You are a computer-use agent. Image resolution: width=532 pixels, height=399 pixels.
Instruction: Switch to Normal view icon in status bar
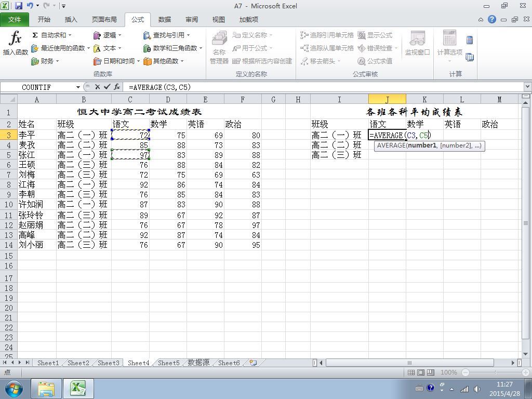[x=411, y=373]
